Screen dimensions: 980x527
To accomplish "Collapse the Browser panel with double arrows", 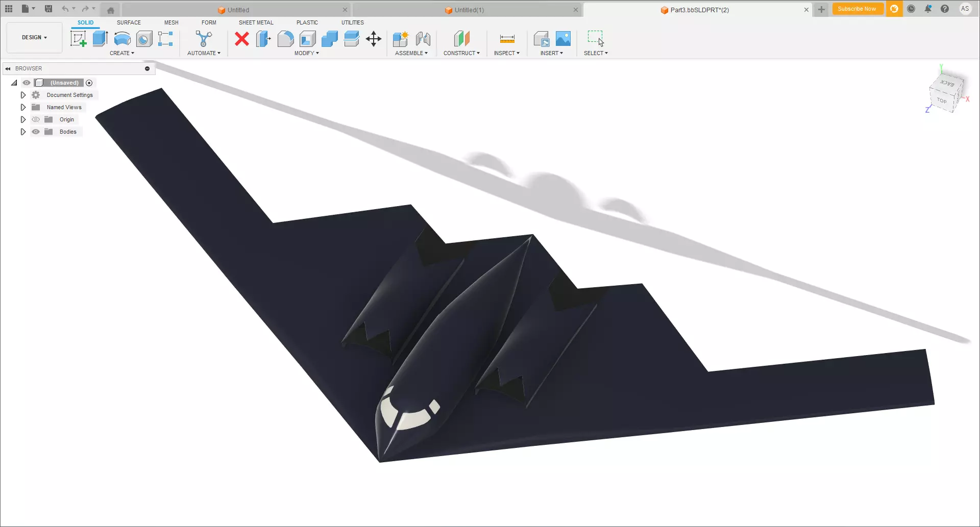I will (x=8, y=68).
